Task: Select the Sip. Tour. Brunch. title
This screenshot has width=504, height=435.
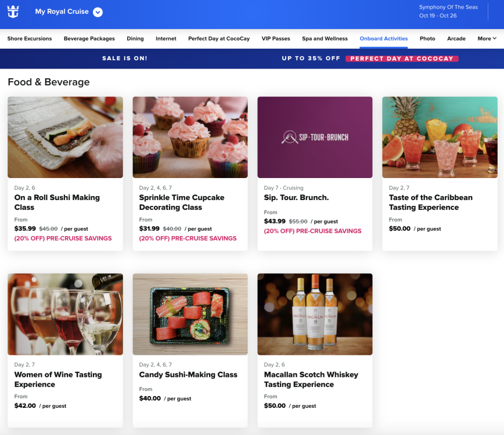Action: pyautogui.click(x=296, y=197)
